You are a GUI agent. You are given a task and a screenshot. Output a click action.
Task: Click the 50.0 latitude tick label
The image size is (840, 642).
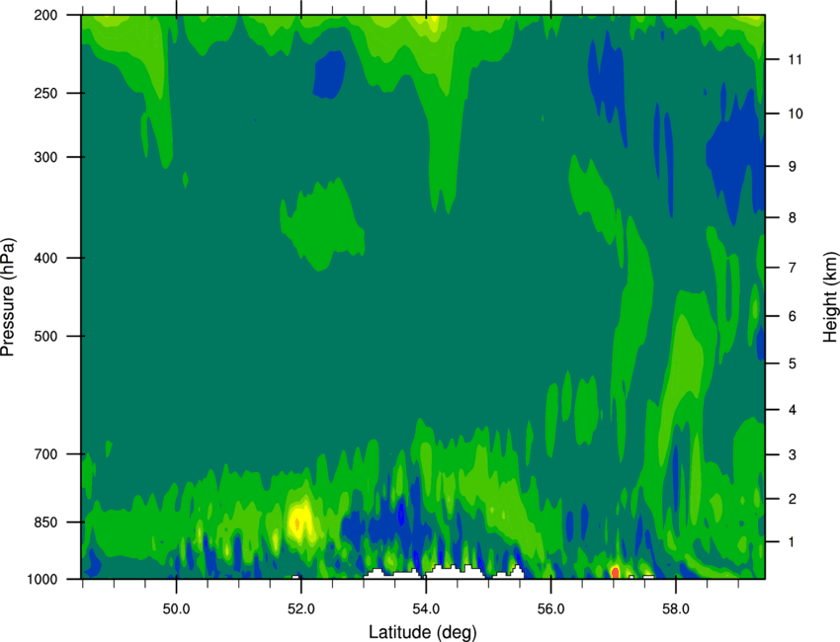[176, 609]
